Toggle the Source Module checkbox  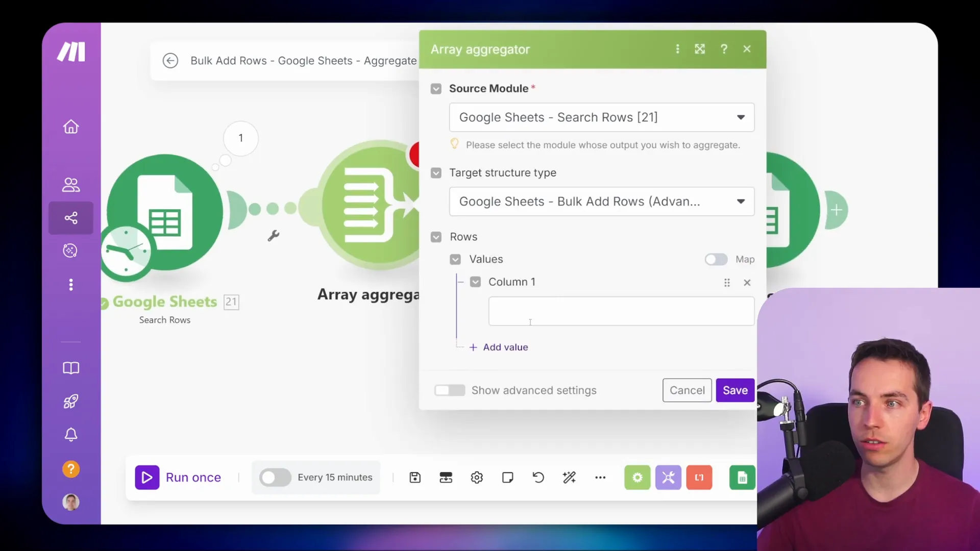click(x=436, y=89)
